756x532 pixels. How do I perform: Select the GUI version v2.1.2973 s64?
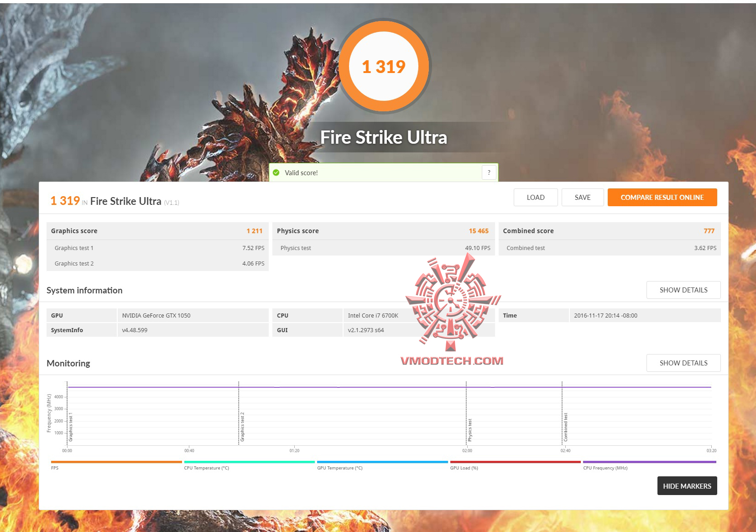coord(366,330)
